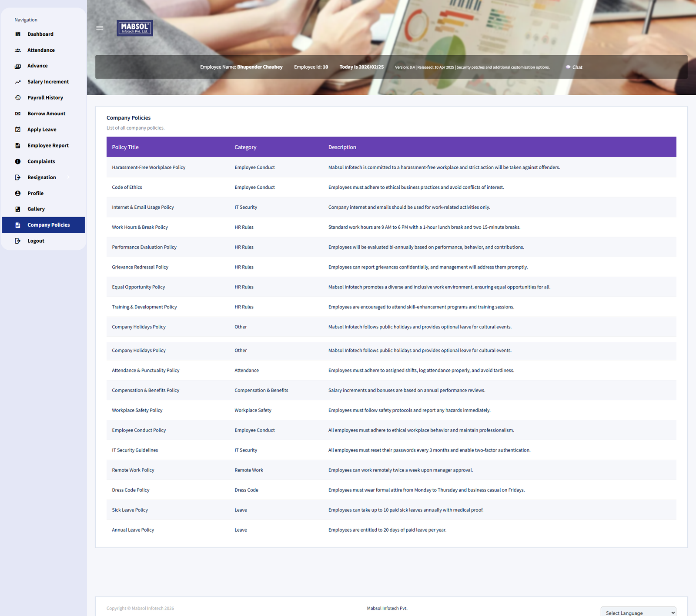Click the Gallery sidebar icon
This screenshot has width=696, height=616.
(18, 209)
